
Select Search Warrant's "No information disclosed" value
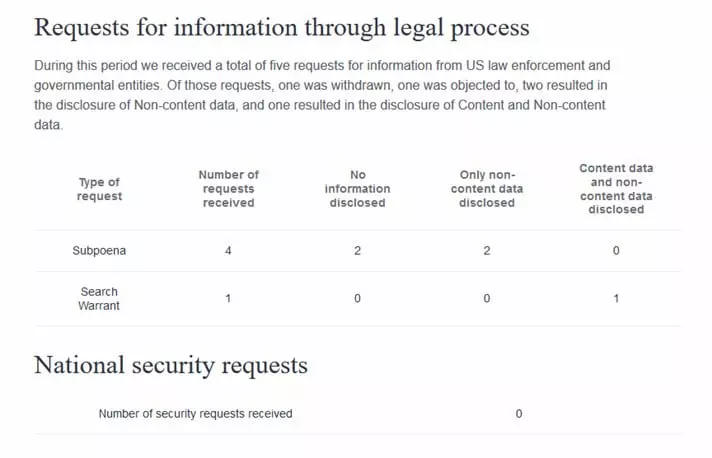tap(357, 299)
